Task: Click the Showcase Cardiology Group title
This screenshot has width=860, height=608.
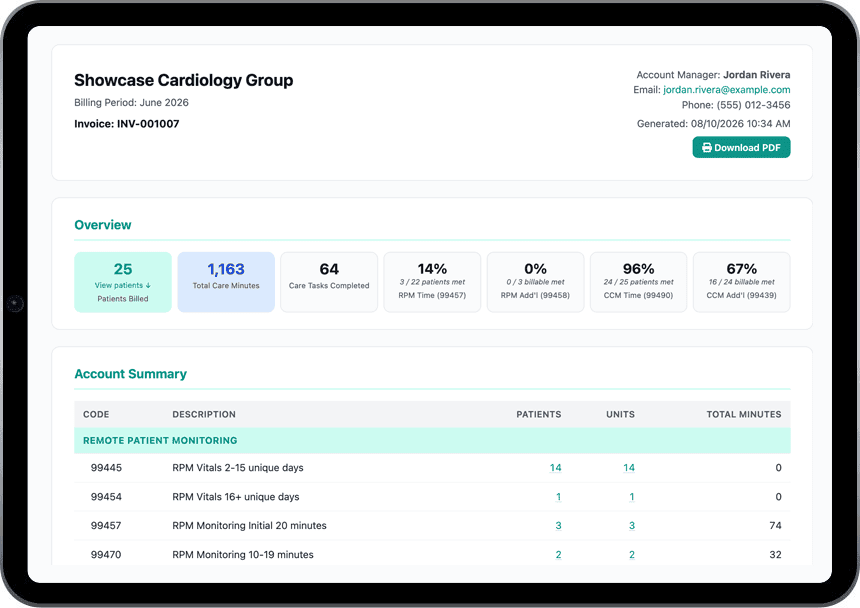Action: point(184,80)
